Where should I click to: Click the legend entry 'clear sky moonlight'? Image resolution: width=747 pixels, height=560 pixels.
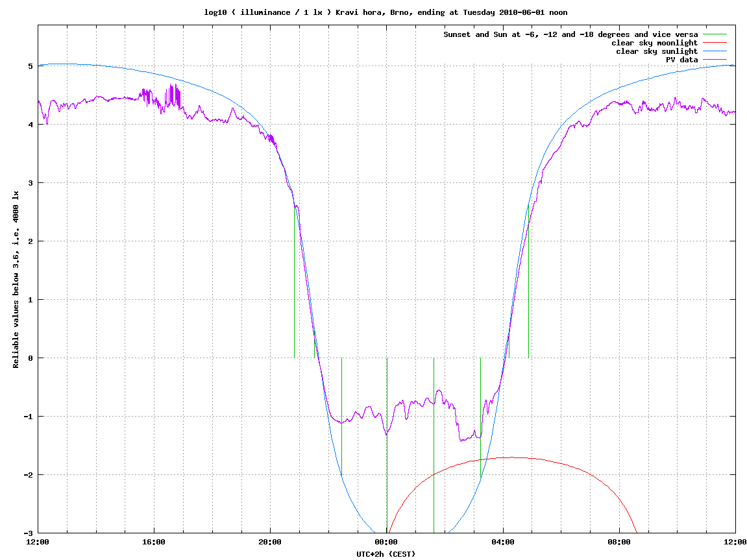click(655, 43)
